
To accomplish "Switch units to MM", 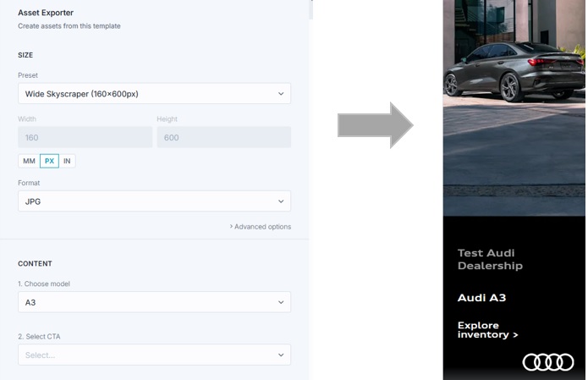I will [x=29, y=161].
